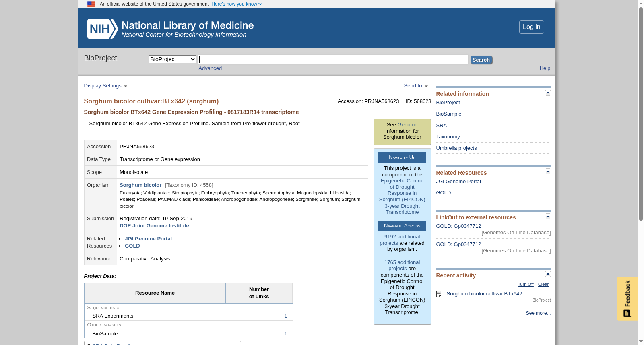
Task: Open GOLD sidebar link
Action: (444, 193)
